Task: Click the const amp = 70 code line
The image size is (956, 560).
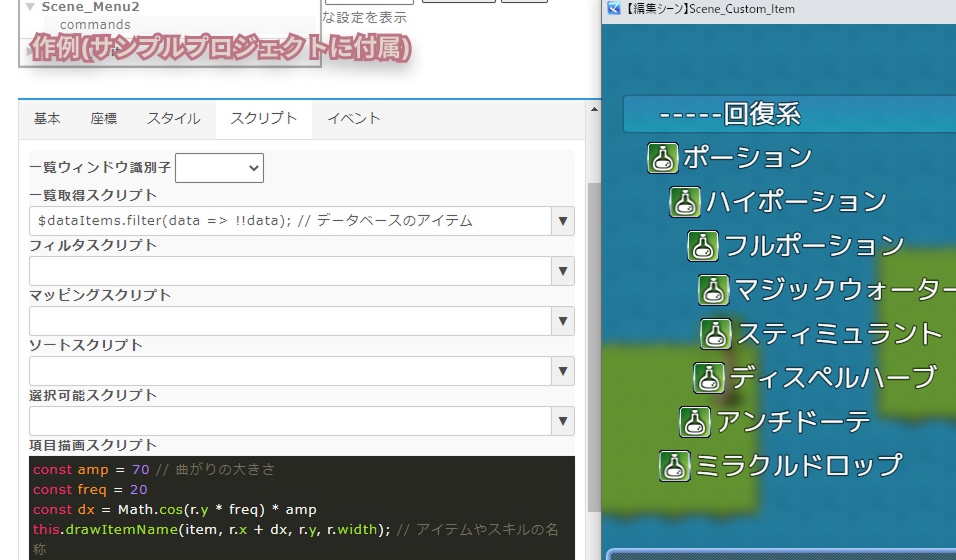Action: [x=154, y=469]
